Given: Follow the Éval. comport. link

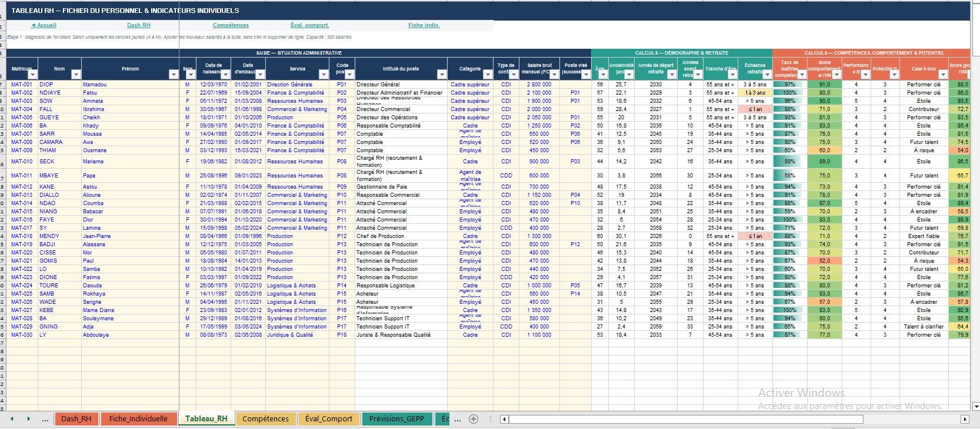Looking at the screenshot, I should tap(310, 25).
